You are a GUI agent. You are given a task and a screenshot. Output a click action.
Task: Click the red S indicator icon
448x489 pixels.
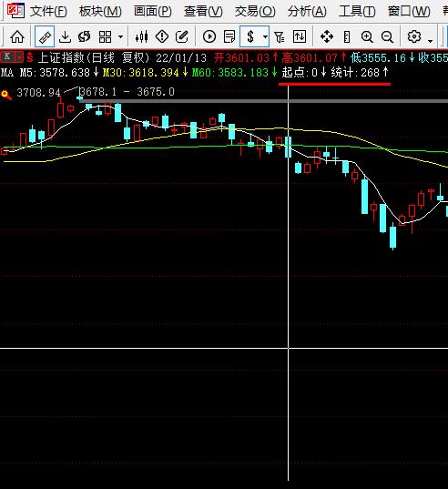30,57
